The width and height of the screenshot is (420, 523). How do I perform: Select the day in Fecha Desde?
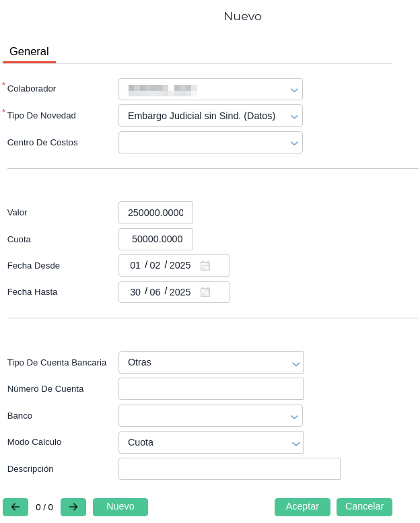tap(135, 266)
